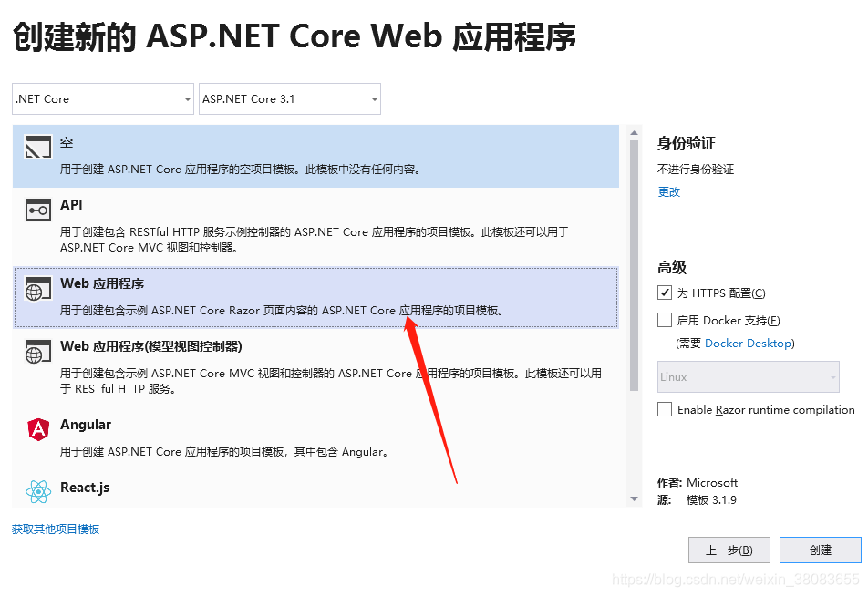Image resolution: width=868 pixels, height=596 pixels.
Task: Click the MVC template (模型视图控制器) icon
Action: [x=37, y=352]
